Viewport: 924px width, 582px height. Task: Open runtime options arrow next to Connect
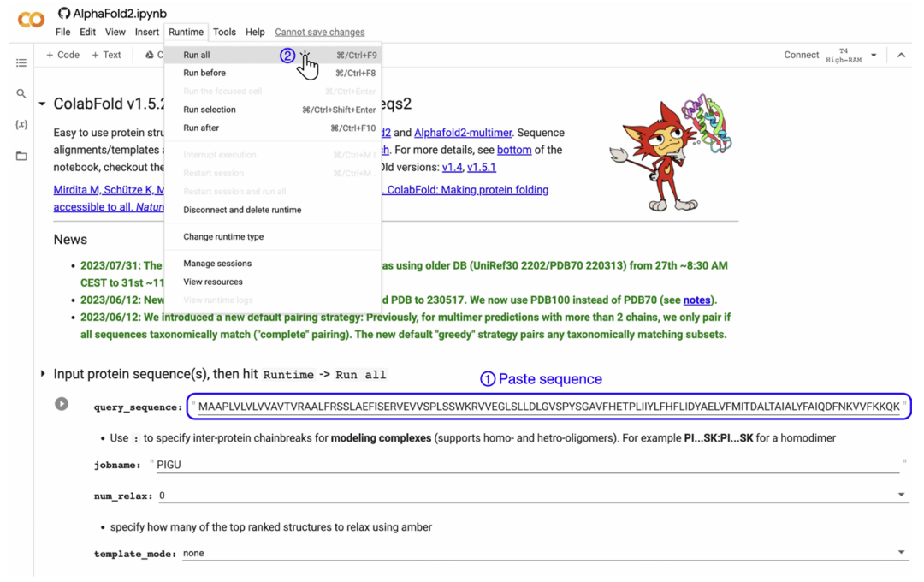click(x=874, y=55)
